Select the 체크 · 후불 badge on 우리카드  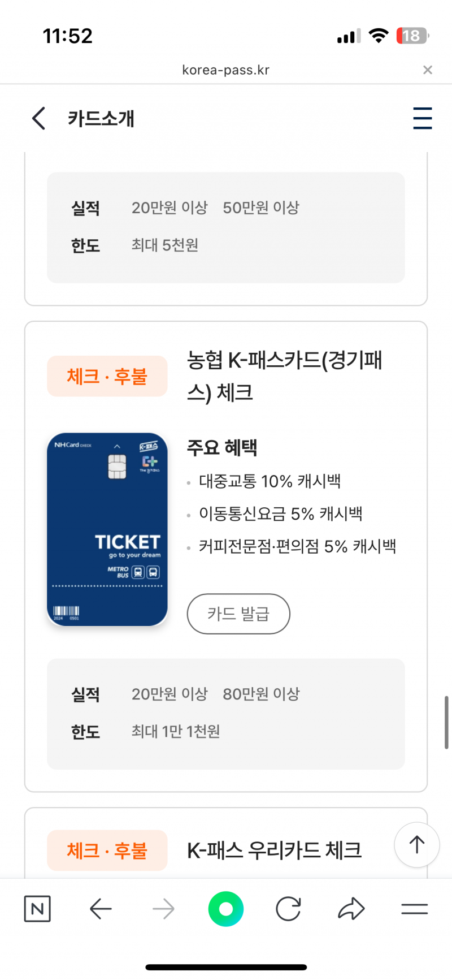click(107, 850)
